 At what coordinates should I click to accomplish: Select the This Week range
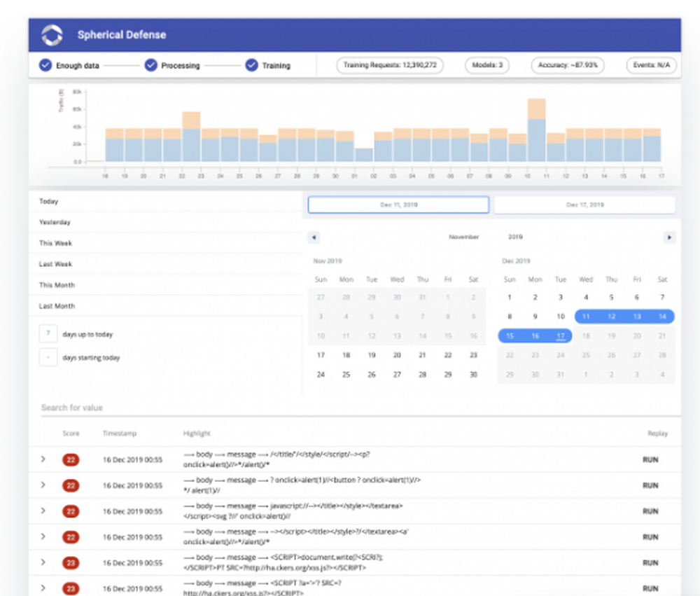(165, 243)
